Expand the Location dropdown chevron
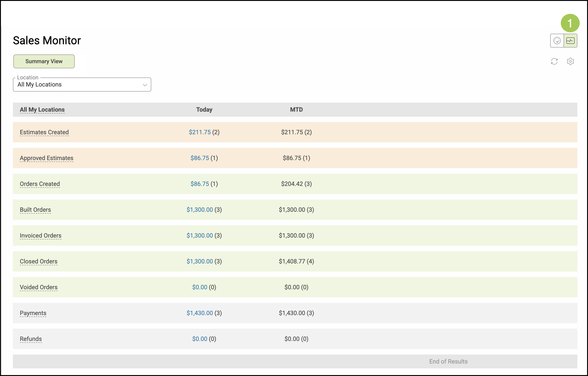 click(x=145, y=85)
